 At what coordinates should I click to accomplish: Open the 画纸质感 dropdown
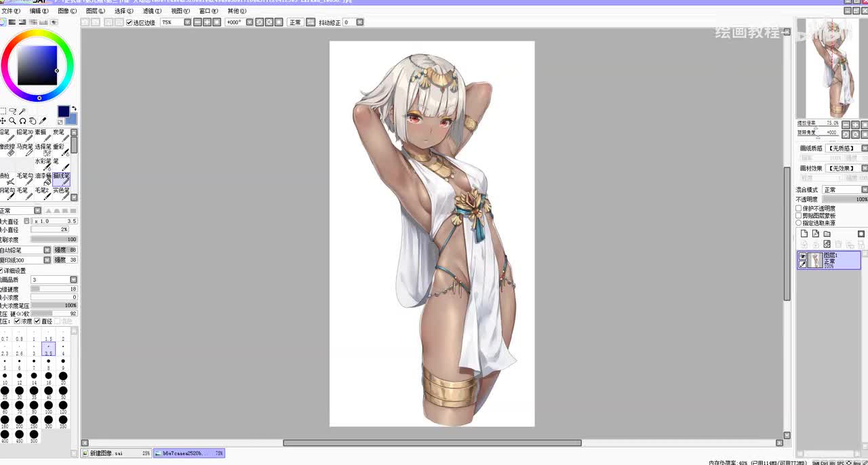pyautogui.click(x=865, y=148)
